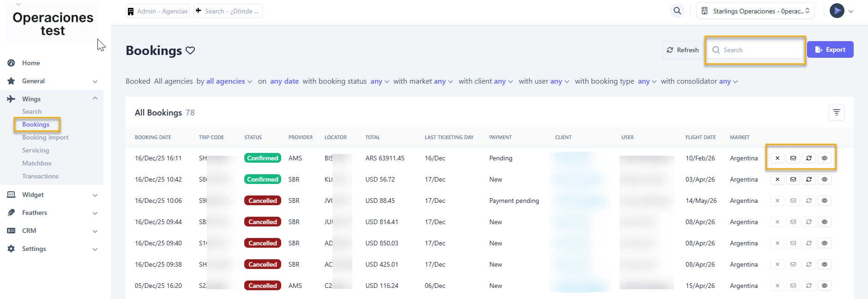Click the sync icon on second booking row
This screenshot has height=299, width=868.
tap(809, 179)
